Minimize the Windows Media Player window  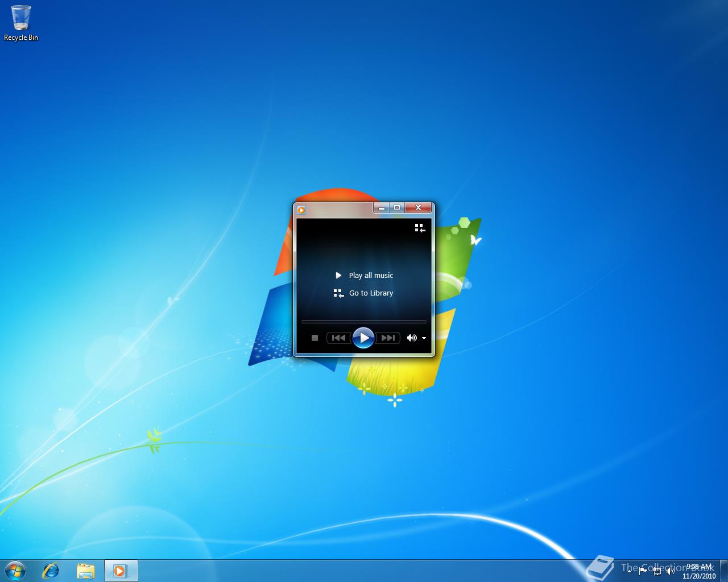382,208
